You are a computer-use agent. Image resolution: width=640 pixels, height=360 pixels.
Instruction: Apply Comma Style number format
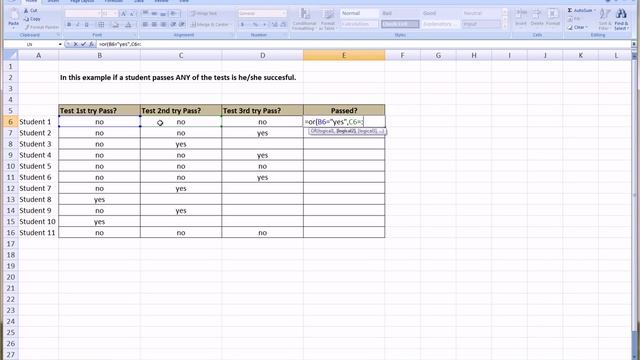point(264,24)
